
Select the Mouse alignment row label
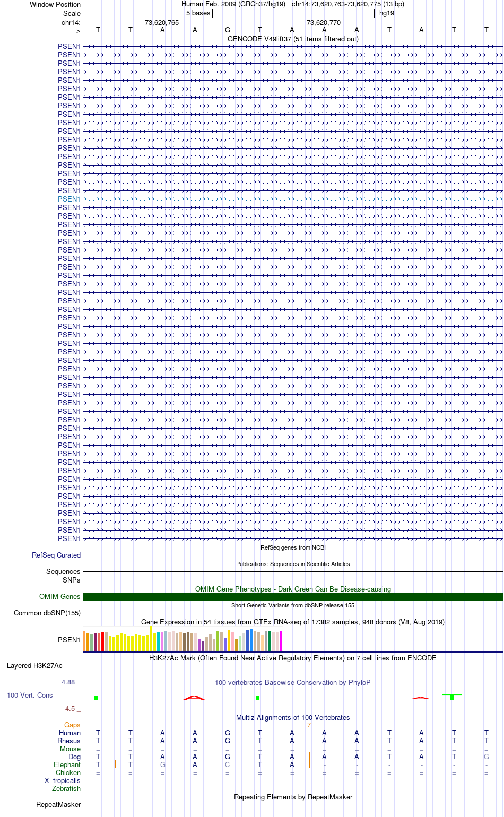coord(70,749)
